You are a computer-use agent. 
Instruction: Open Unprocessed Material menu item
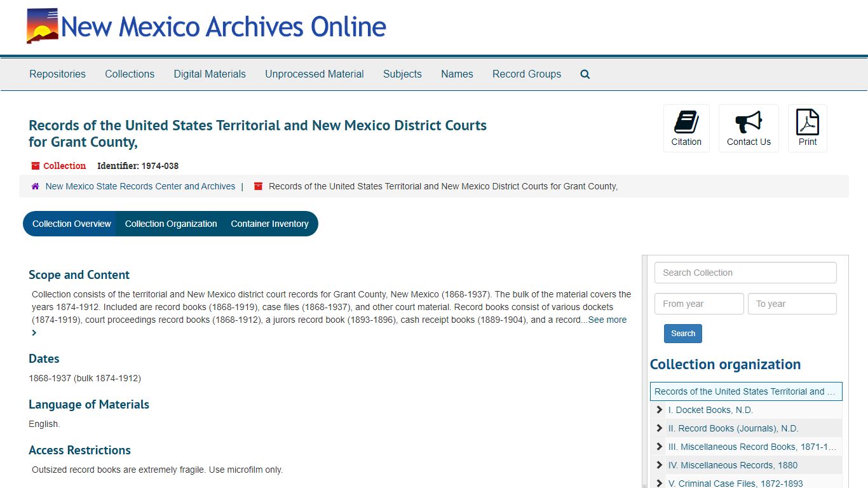coord(315,74)
